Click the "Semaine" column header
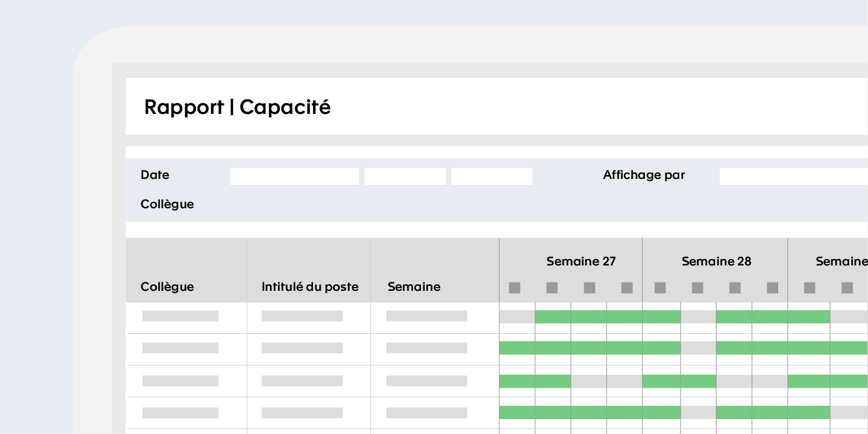Viewport: 868px width, 434px height. tap(414, 287)
